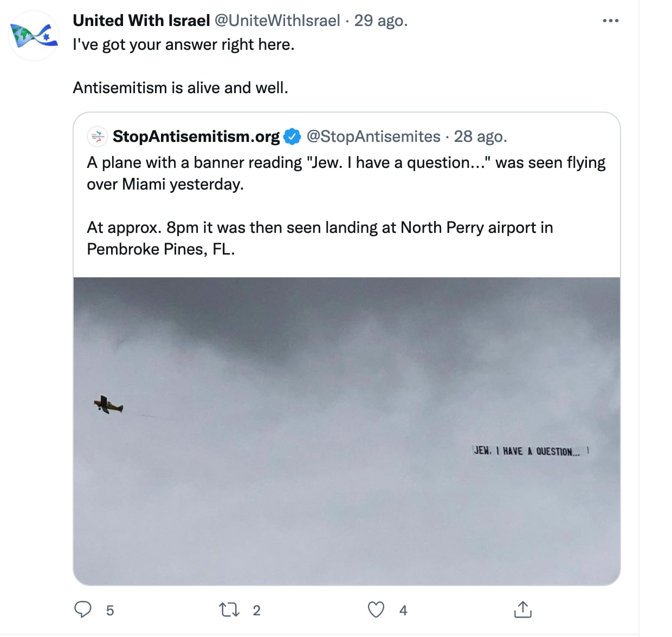Open the three-dot more options menu

[610, 21]
